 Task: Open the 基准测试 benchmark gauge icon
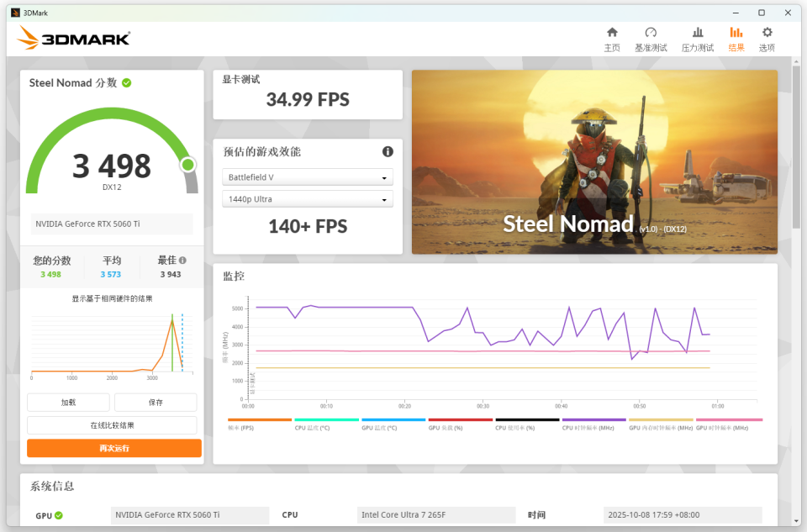pyautogui.click(x=651, y=33)
